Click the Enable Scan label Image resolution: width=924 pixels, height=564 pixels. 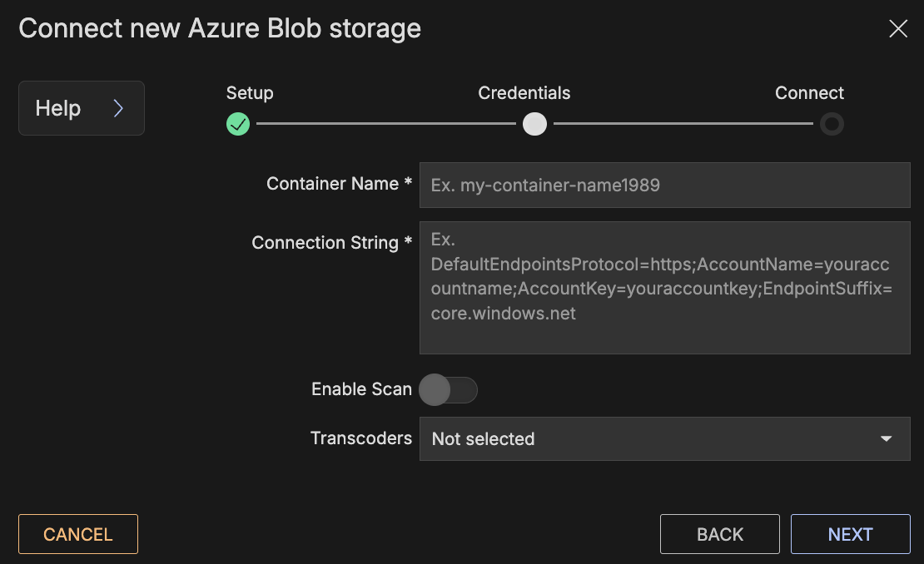tap(361, 389)
